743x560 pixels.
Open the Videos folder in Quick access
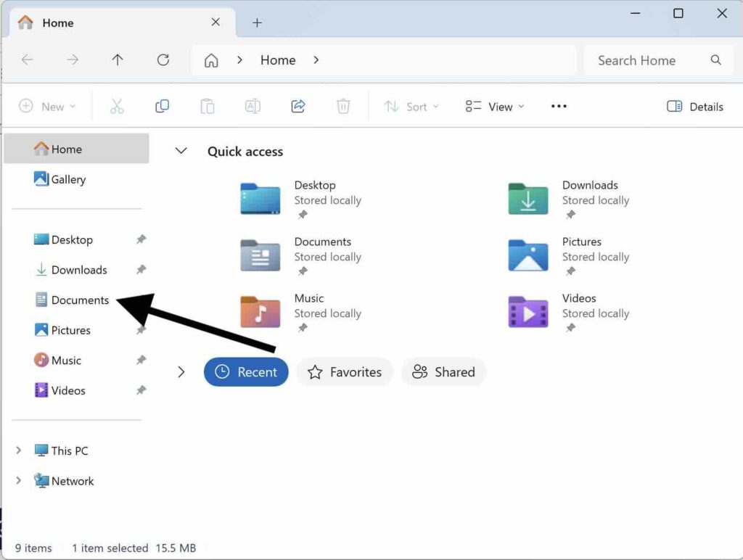click(x=528, y=311)
